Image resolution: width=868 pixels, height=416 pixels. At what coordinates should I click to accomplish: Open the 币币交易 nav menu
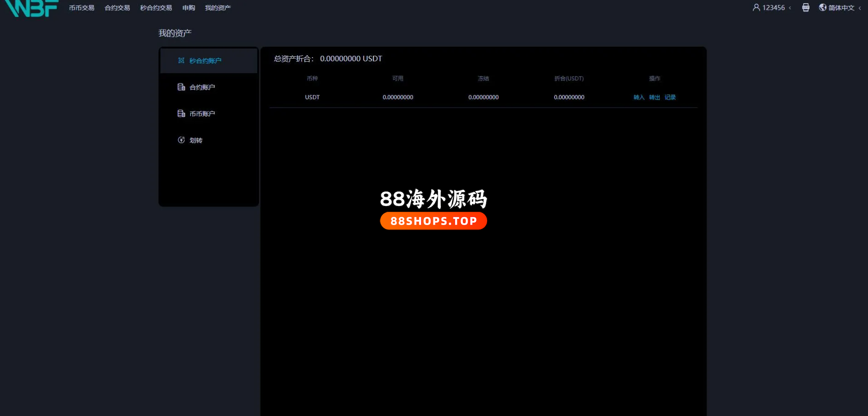[x=82, y=8]
